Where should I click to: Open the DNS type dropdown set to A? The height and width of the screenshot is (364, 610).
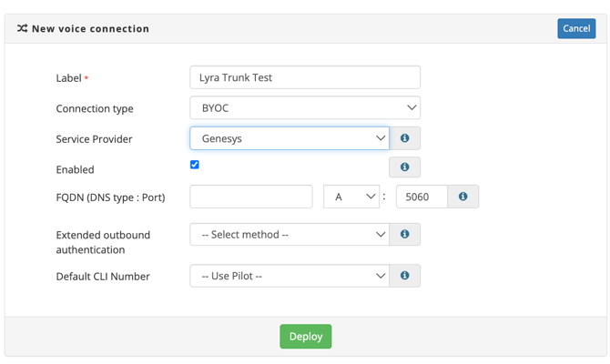351,197
